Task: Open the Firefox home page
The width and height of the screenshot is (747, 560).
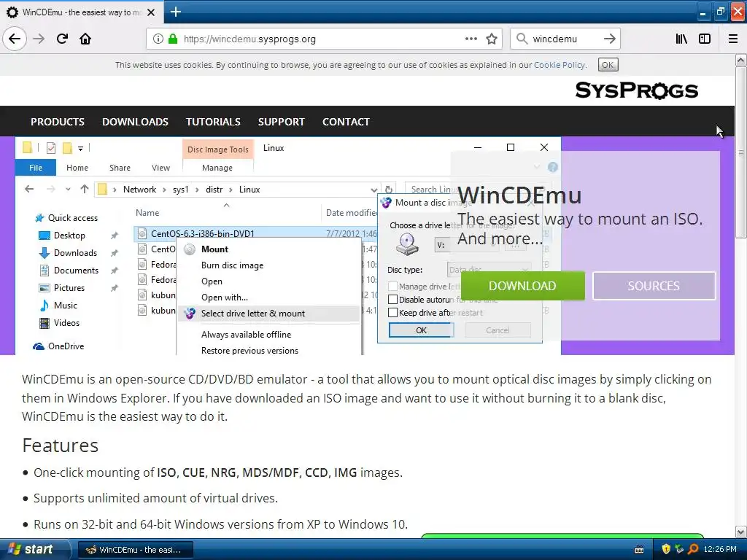Action: click(x=85, y=39)
